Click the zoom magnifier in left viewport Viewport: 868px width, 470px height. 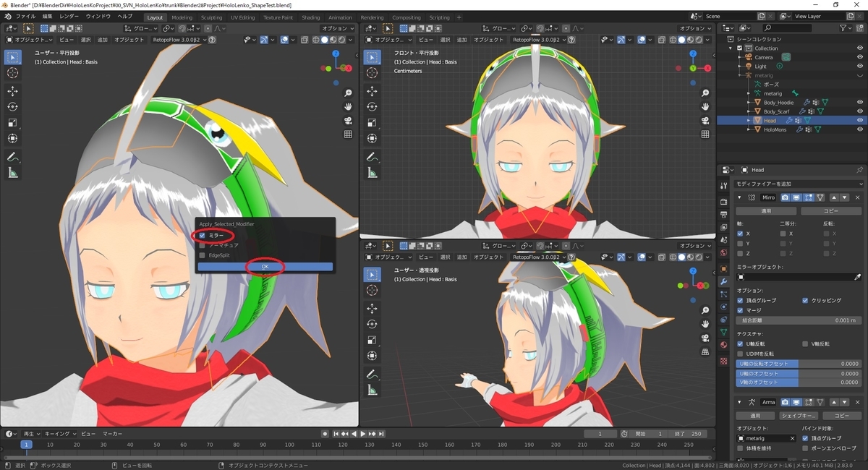coord(348,93)
